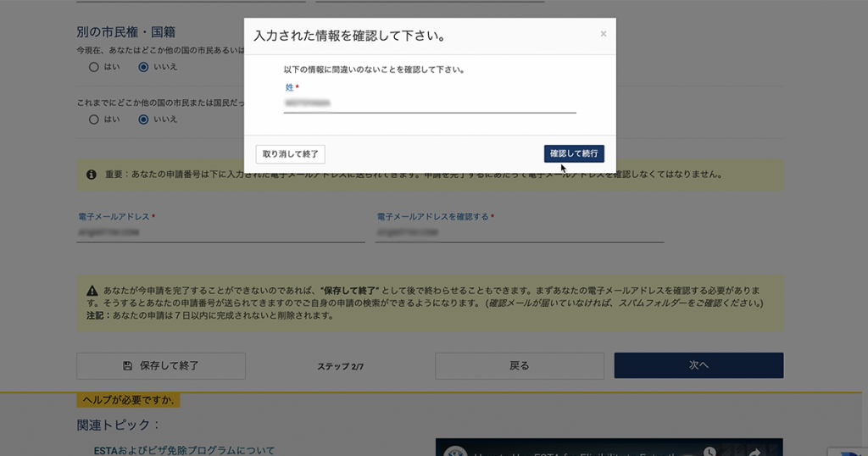Viewport: 868px width, 456px height.
Task: Click the 次へ button
Action: pyautogui.click(x=698, y=365)
